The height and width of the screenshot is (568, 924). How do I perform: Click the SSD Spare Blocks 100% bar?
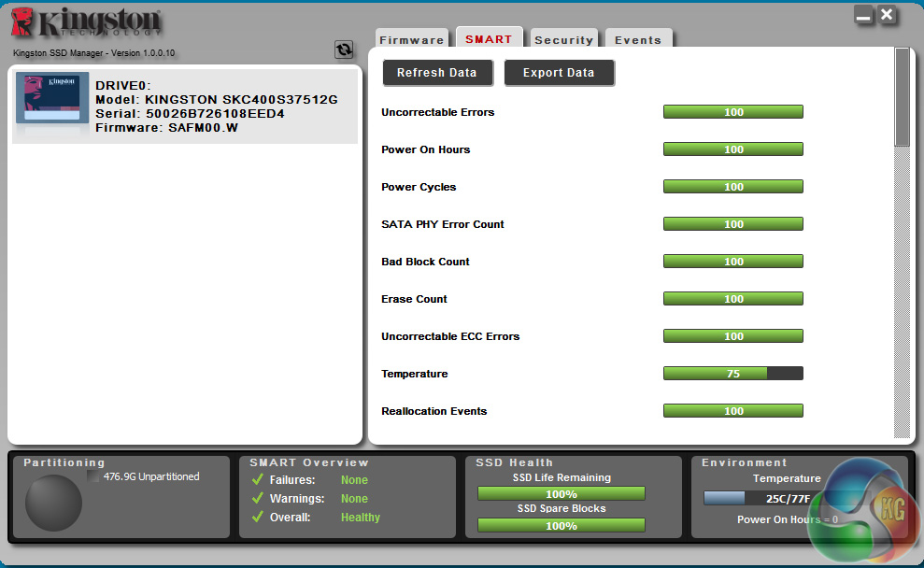[x=561, y=525]
